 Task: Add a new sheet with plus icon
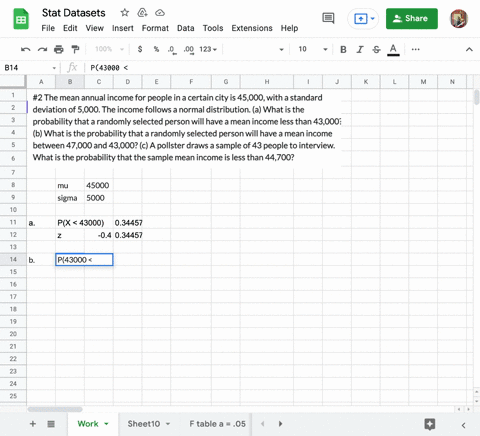(33, 424)
